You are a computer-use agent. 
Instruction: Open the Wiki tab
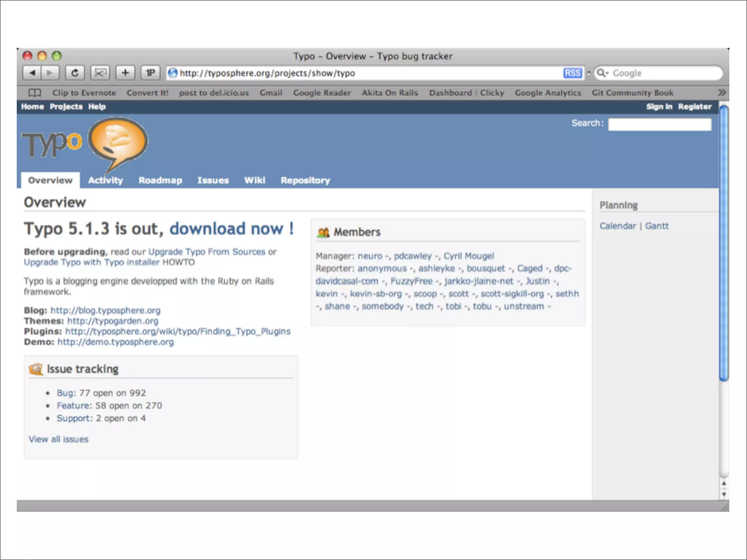[255, 180]
